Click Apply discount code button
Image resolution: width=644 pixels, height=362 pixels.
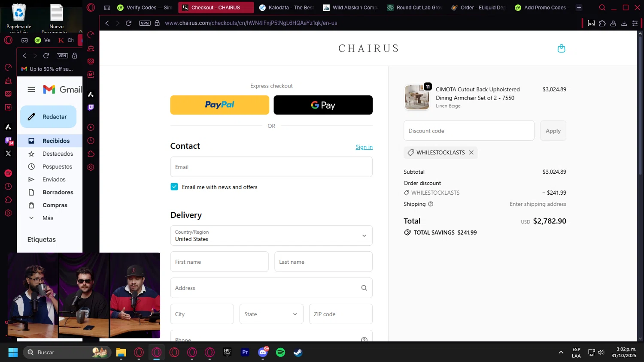553,131
